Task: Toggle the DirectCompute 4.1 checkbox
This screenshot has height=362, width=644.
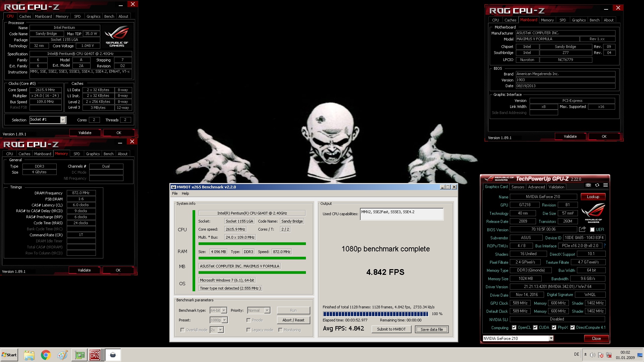Action: (x=573, y=327)
